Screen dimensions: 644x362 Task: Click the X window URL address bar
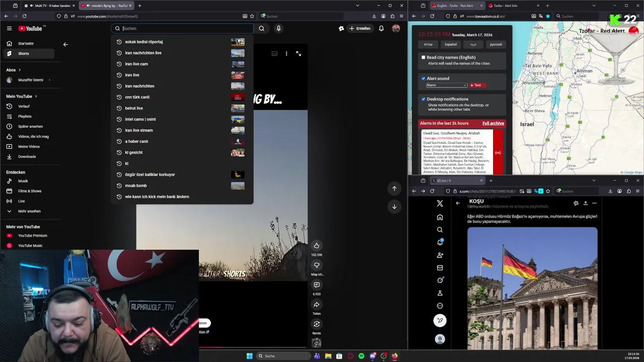(x=487, y=191)
